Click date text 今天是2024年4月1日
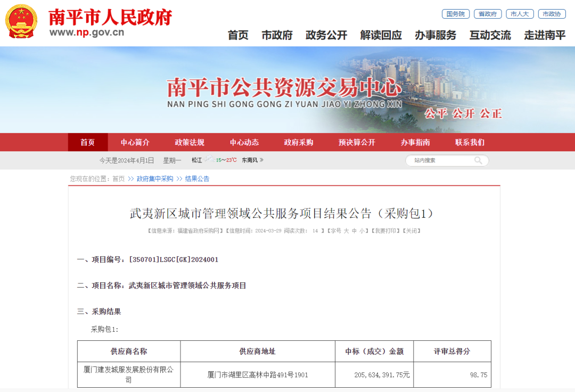Screen dimensions: 575x392 click(127, 160)
